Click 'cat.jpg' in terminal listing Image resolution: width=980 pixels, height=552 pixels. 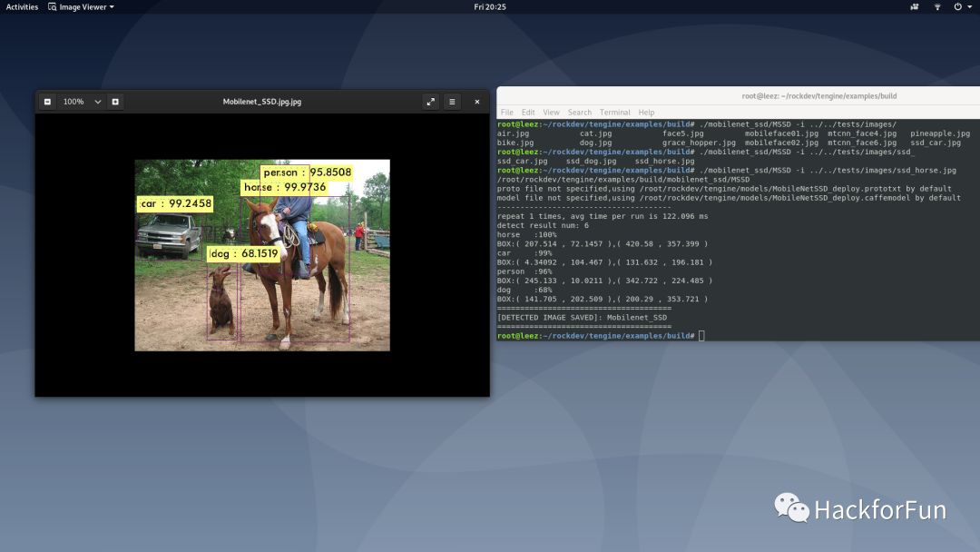click(595, 133)
